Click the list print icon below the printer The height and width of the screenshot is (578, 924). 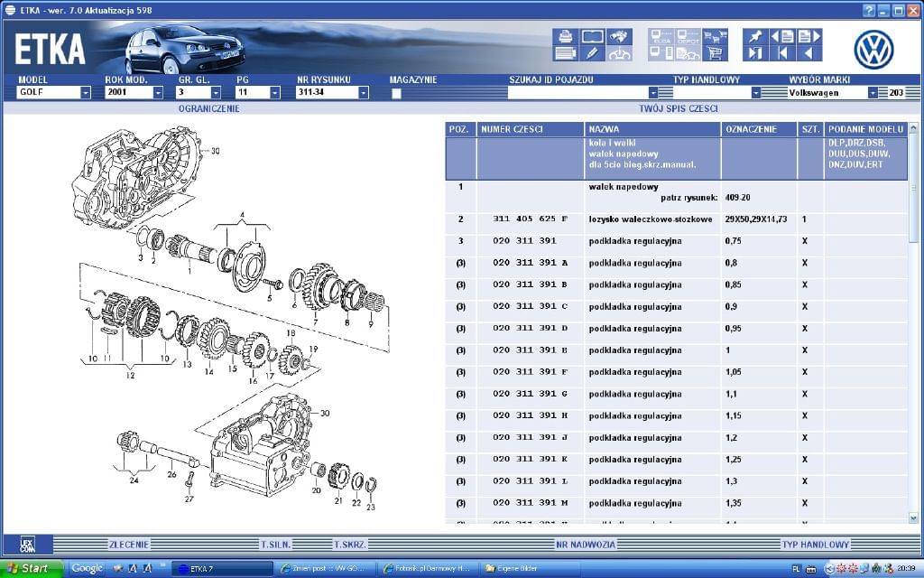(x=565, y=53)
